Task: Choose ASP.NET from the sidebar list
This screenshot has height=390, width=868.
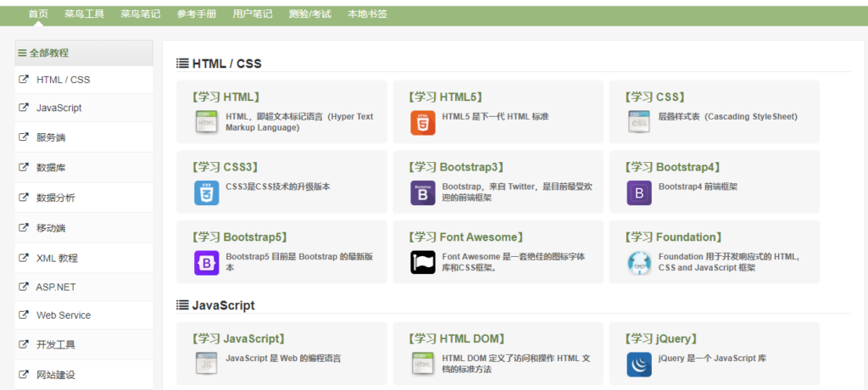Action: point(57,287)
